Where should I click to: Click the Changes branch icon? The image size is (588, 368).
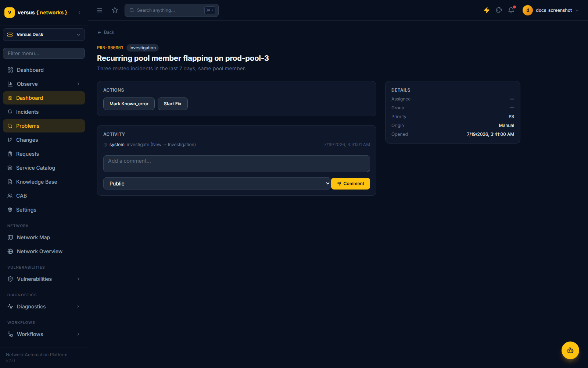coord(10,140)
